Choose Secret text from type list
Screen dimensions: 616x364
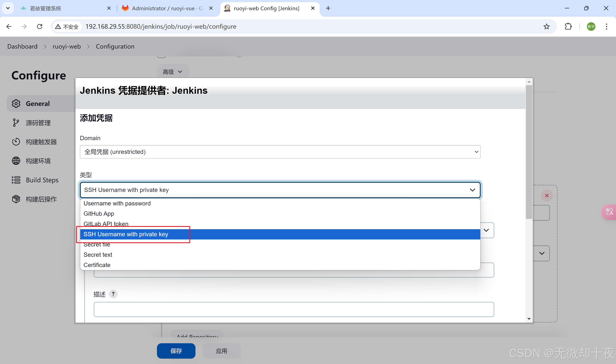(98, 255)
